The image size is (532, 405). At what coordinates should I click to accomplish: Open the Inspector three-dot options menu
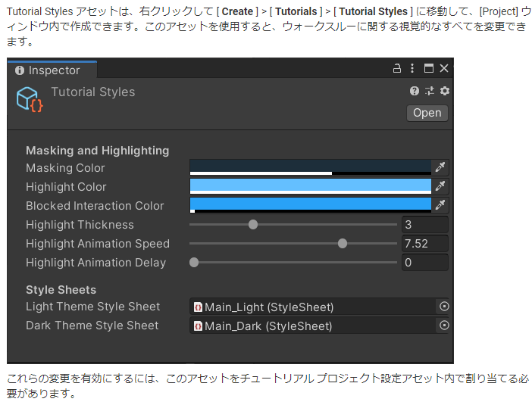click(412, 68)
